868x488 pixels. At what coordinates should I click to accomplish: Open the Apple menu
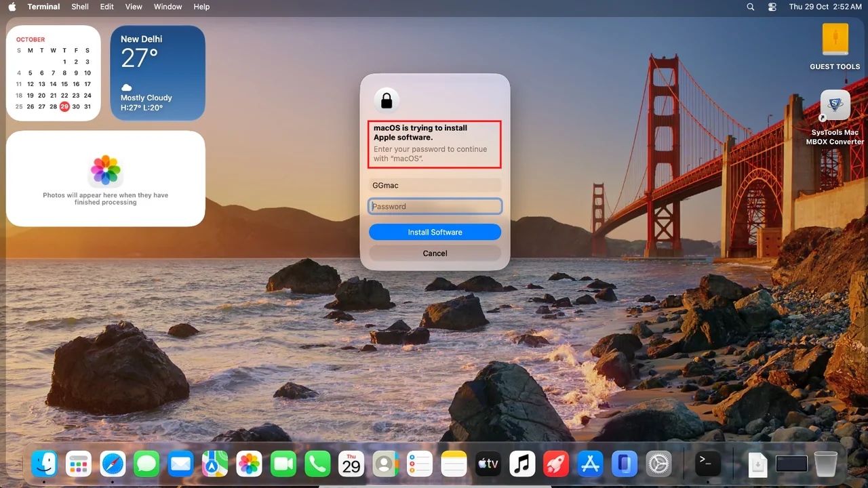click(x=12, y=7)
